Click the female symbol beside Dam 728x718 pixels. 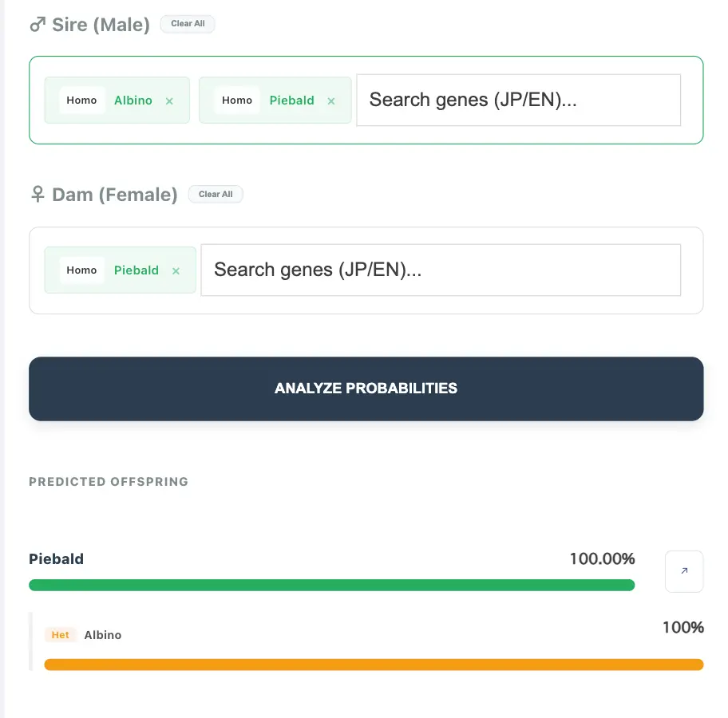pyautogui.click(x=38, y=195)
